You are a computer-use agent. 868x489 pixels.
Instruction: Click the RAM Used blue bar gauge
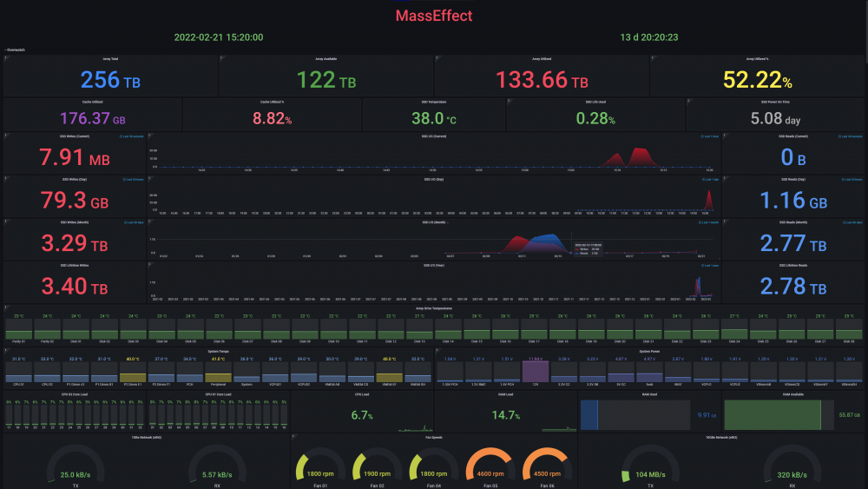tap(635, 415)
